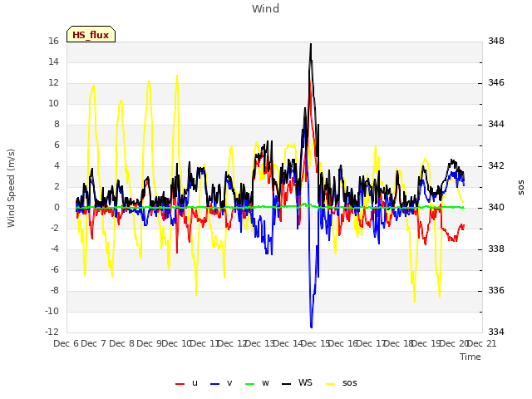Toggle the v series legend entry

(x=221, y=383)
